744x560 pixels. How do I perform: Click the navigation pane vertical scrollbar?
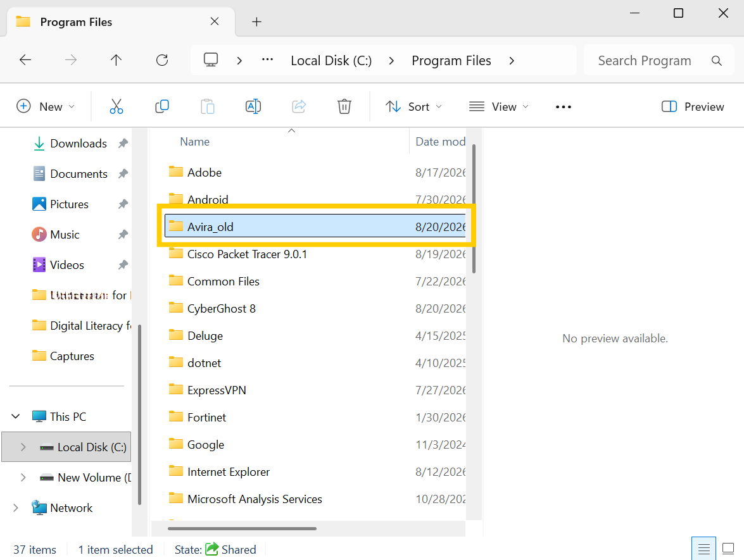coord(139,414)
